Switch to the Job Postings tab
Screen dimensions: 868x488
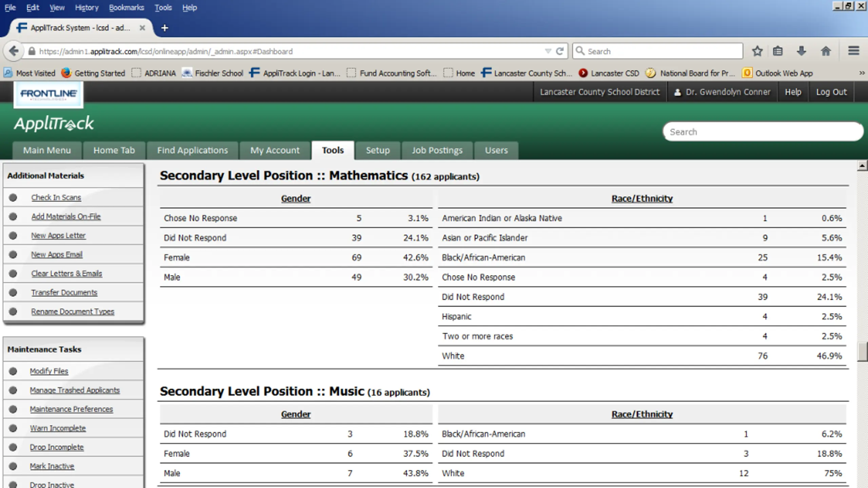[x=437, y=150]
